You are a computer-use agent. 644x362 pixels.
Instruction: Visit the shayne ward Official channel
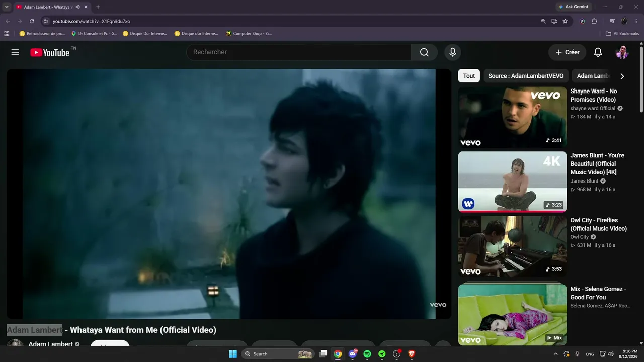point(593,108)
